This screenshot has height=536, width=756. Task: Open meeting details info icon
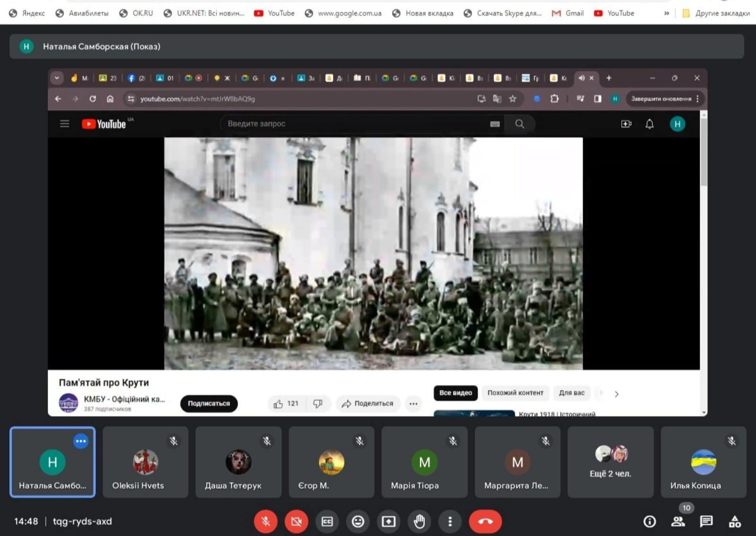tap(650, 521)
